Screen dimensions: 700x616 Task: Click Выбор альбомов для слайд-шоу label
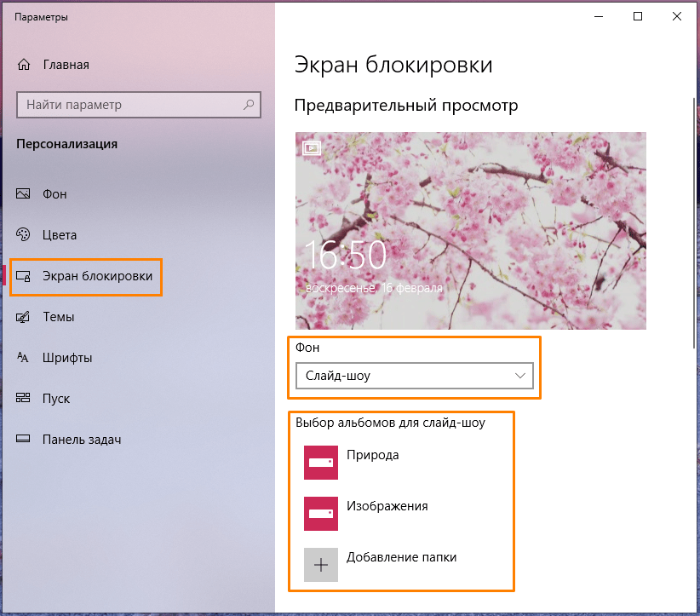click(x=390, y=423)
